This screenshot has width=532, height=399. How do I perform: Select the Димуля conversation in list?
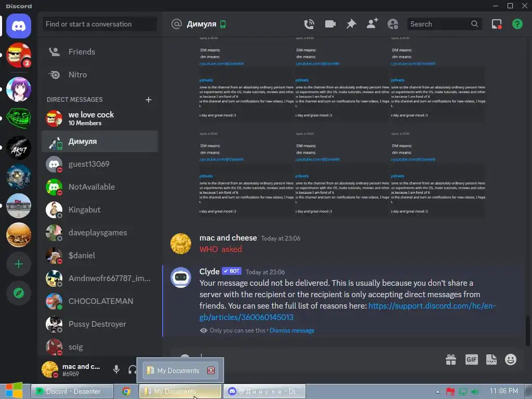pos(100,141)
